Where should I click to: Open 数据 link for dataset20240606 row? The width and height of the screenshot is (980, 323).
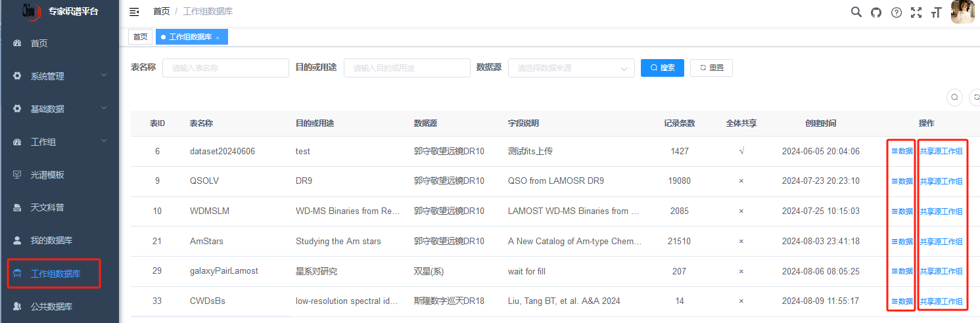click(x=902, y=151)
